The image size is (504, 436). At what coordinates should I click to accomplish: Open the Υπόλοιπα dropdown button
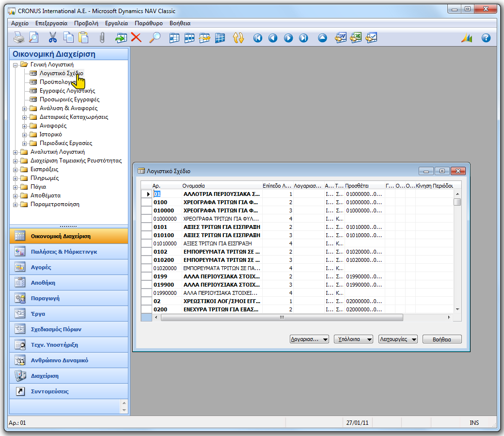[354, 339]
